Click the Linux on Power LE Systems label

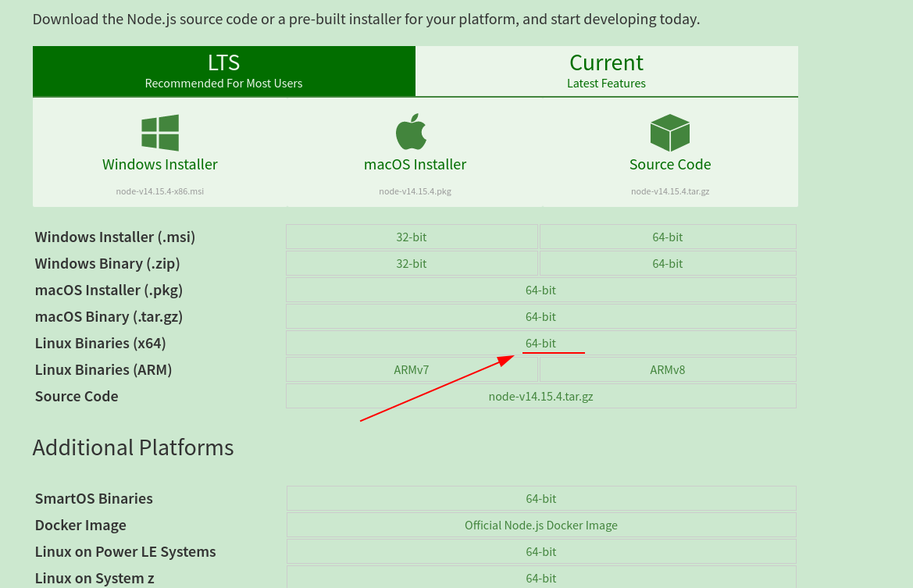[125, 551]
